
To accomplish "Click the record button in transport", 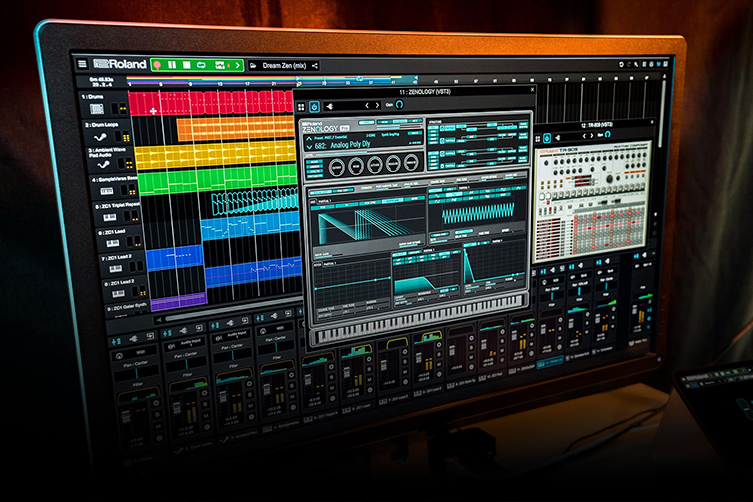I will (157, 65).
